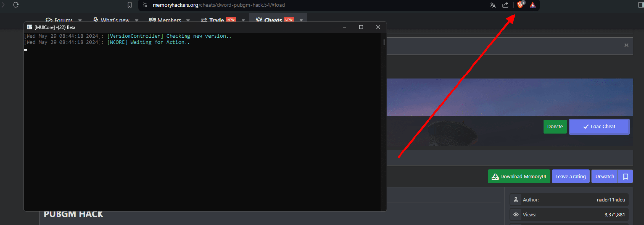644x225 pixels.
Task: Click the translate page icon in address bar
Action: click(x=493, y=5)
